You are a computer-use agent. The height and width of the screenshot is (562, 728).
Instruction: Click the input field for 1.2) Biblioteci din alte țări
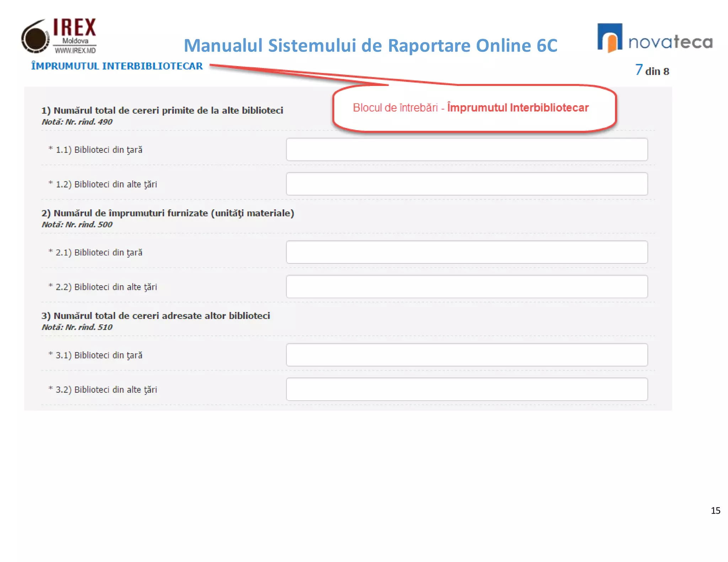467,184
